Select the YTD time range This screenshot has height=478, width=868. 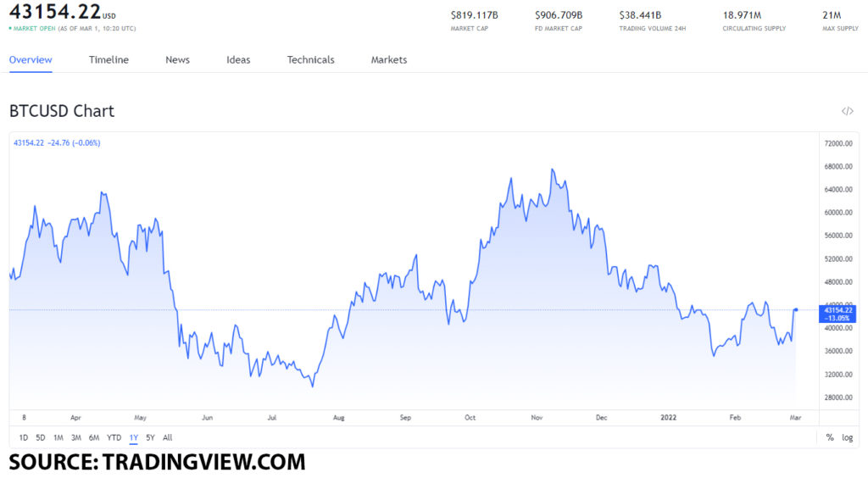(x=114, y=437)
